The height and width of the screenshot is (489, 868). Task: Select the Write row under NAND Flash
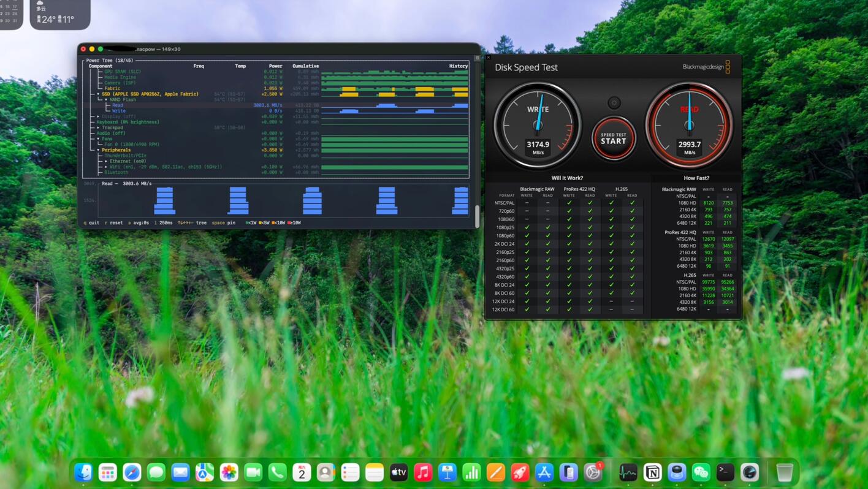click(x=276, y=111)
